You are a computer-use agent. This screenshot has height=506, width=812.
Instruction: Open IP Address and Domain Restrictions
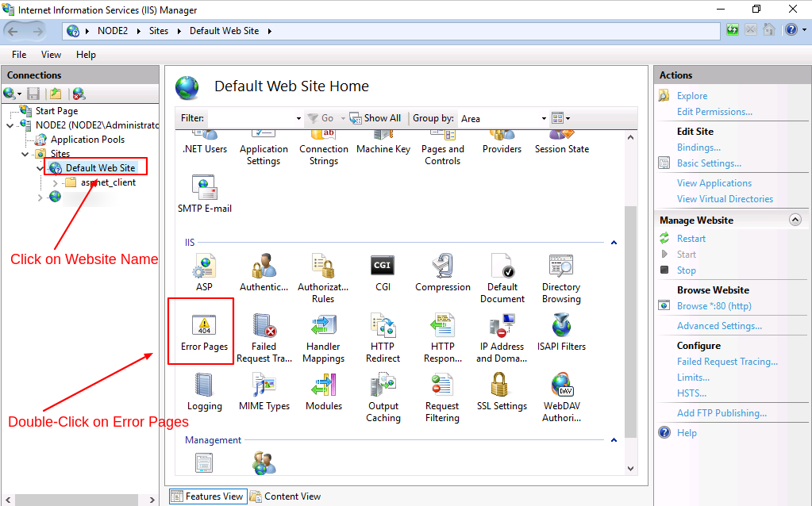502,338
